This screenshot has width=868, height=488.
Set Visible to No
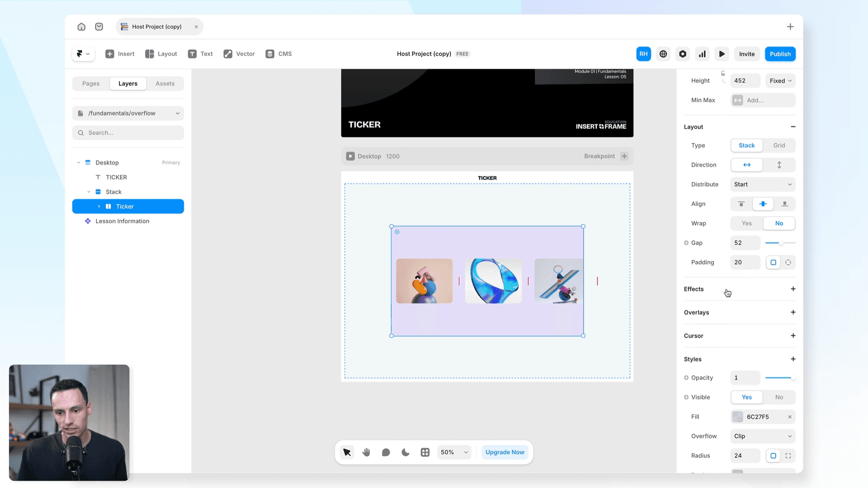(779, 397)
